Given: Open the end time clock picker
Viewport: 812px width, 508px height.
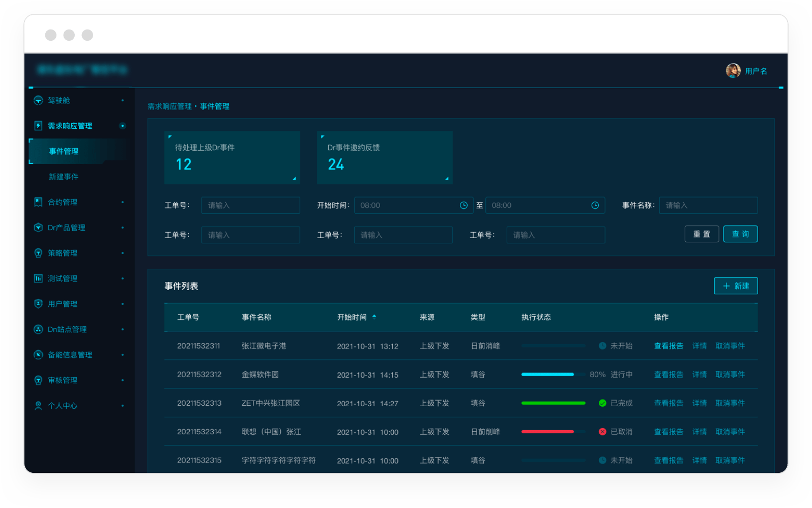Looking at the screenshot, I should click(595, 205).
